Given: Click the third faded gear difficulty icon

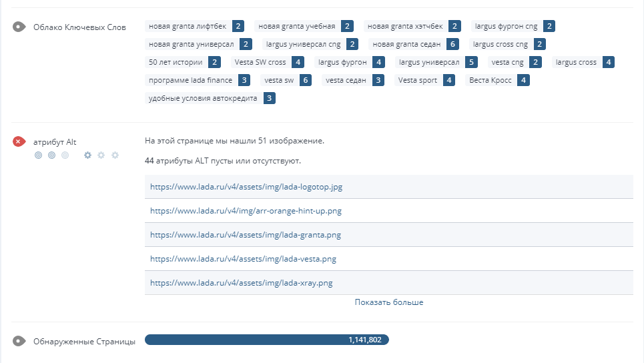Looking at the screenshot, I should click(115, 155).
